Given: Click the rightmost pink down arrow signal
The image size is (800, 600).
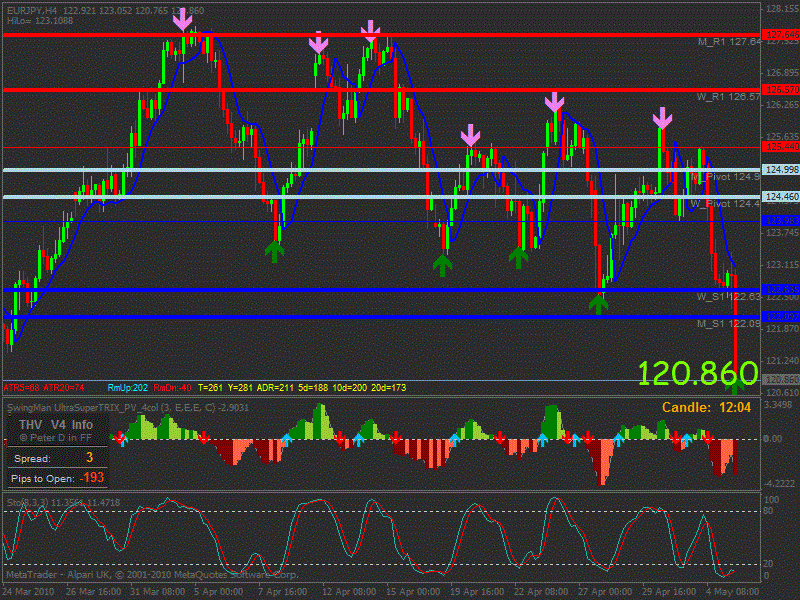Looking at the screenshot, I should point(662,118).
